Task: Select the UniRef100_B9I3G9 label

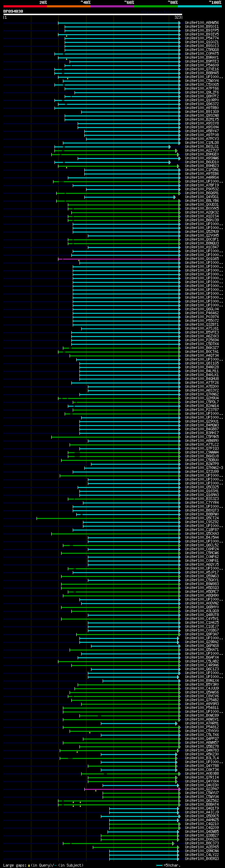Action: tap(202, 112)
